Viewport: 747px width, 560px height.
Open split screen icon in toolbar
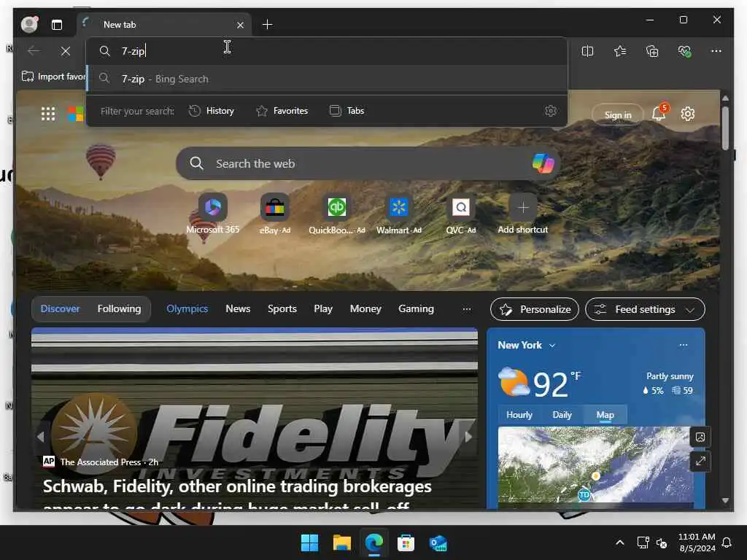(587, 51)
